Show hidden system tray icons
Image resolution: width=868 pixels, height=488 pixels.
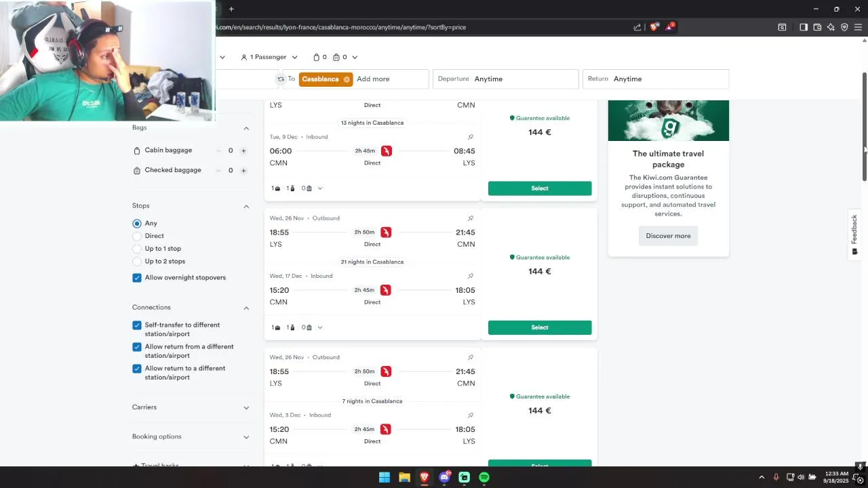point(762,477)
